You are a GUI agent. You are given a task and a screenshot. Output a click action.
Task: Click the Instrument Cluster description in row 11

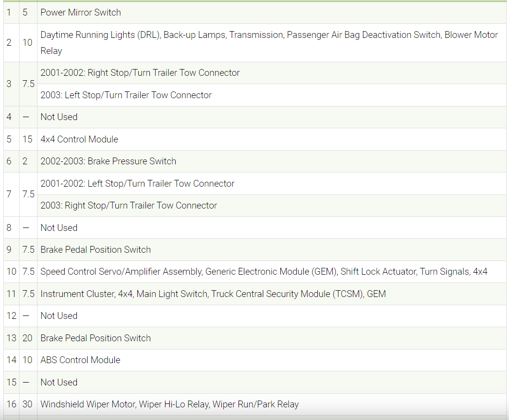coord(213,294)
